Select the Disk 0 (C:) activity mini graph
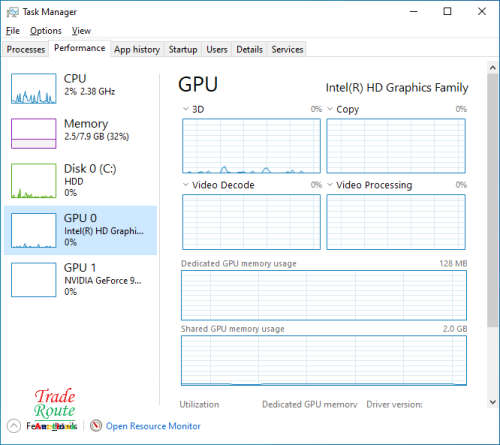500x445 pixels. pyautogui.click(x=34, y=181)
